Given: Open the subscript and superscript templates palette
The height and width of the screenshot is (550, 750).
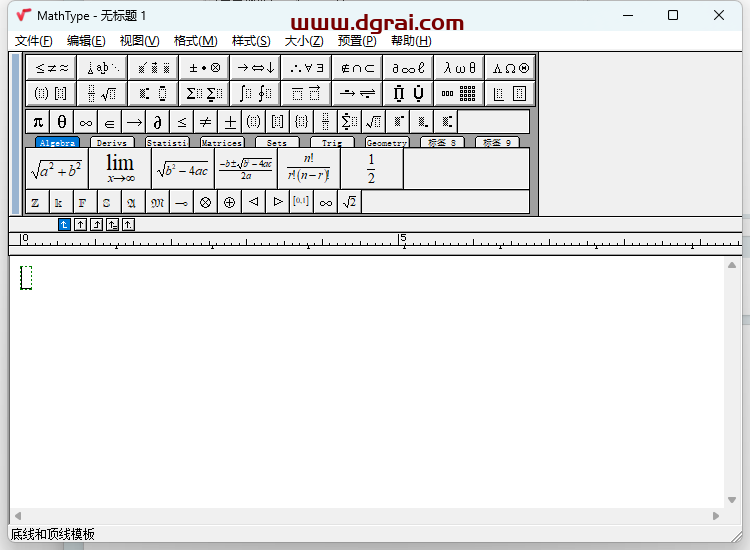Looking at the screenshot, I should click(x=154, y=93).
